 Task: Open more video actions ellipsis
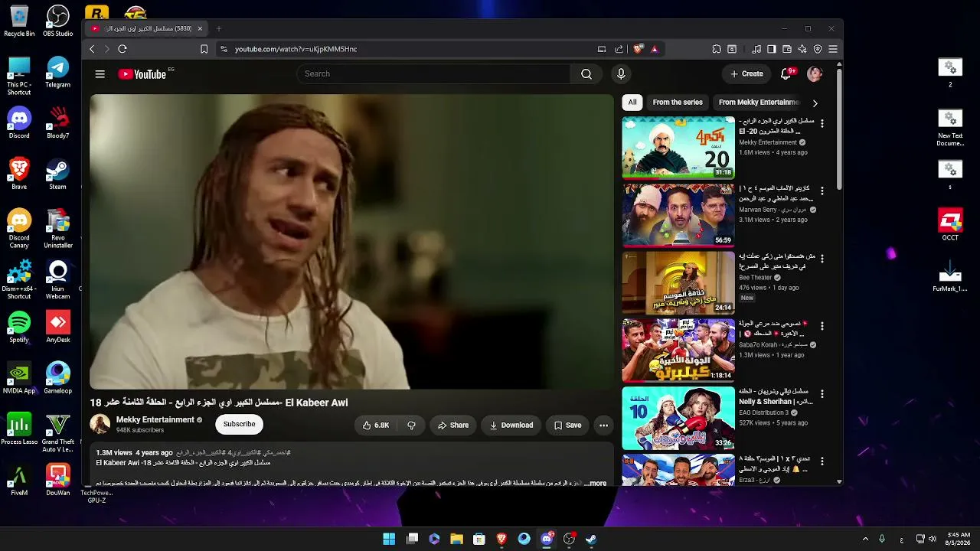click(x=603, y=425)
